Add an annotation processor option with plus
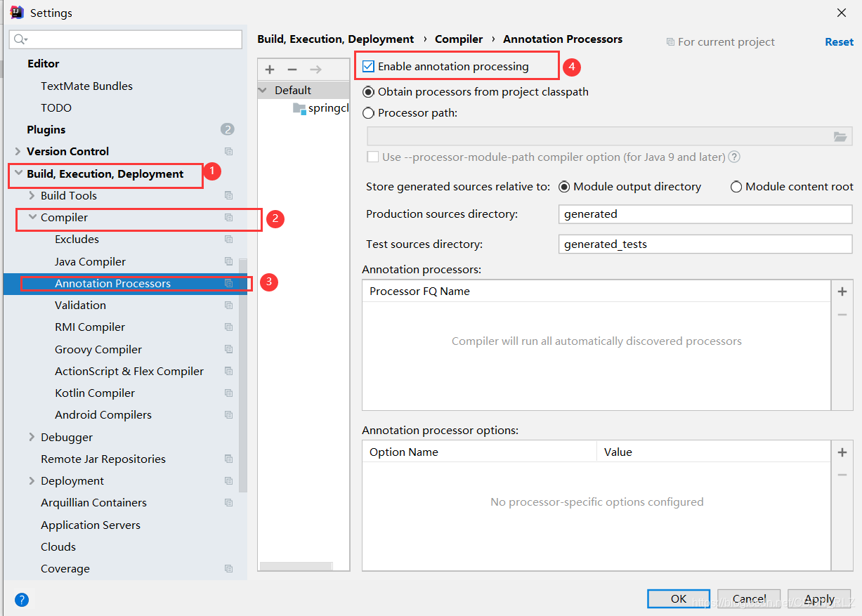Image resolution: width=862 pixels, height=616 pixels. point(842,452)
